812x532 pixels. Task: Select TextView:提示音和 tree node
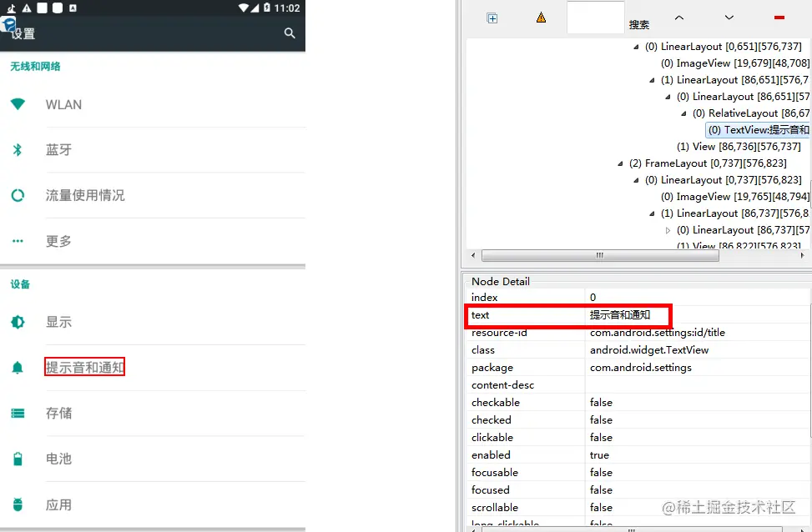point(758,130)
